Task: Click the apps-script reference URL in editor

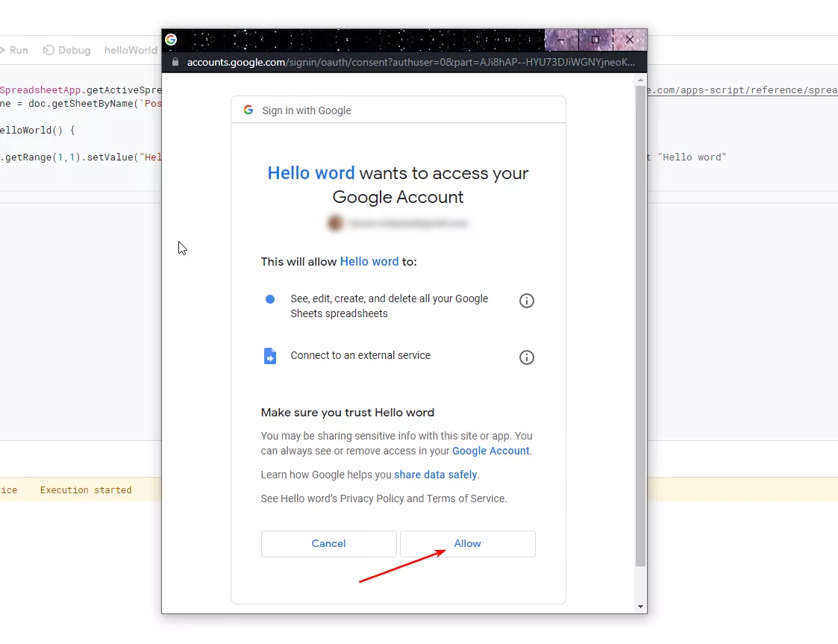Action: click(742, 90)
